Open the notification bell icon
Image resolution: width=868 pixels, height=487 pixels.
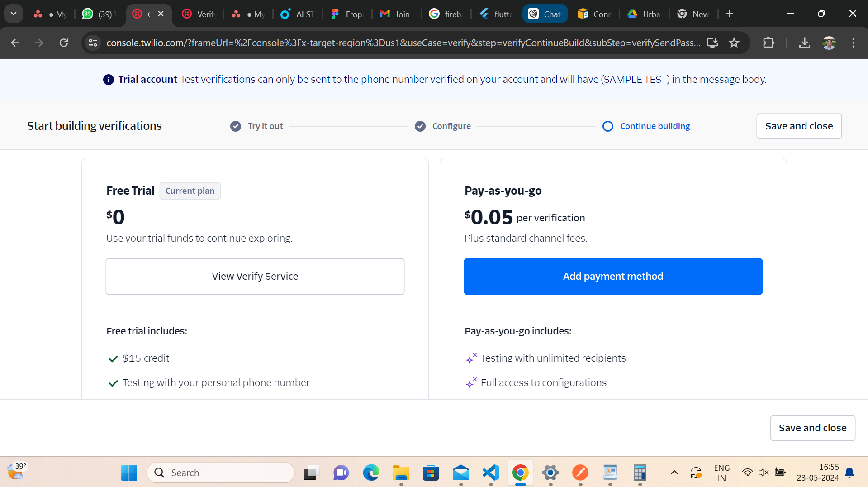pyautogui.click(x=849, y=473)
